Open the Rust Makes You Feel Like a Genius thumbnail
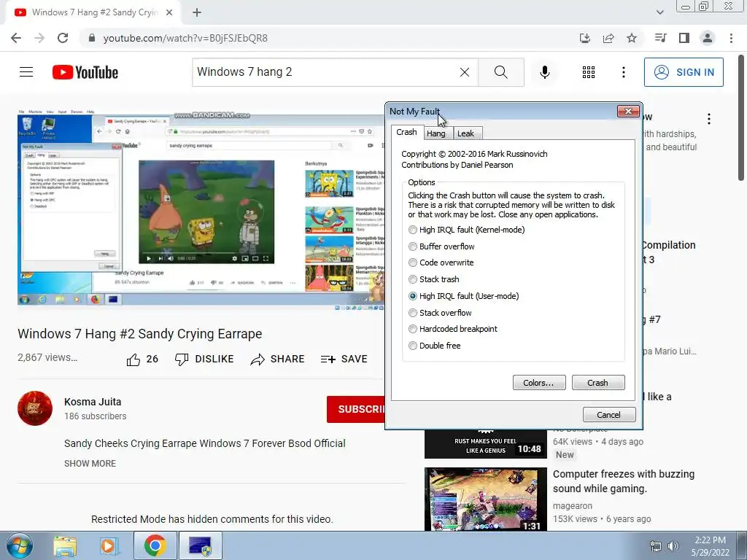This screenshot has height=560, width=747. pos(485,443)
